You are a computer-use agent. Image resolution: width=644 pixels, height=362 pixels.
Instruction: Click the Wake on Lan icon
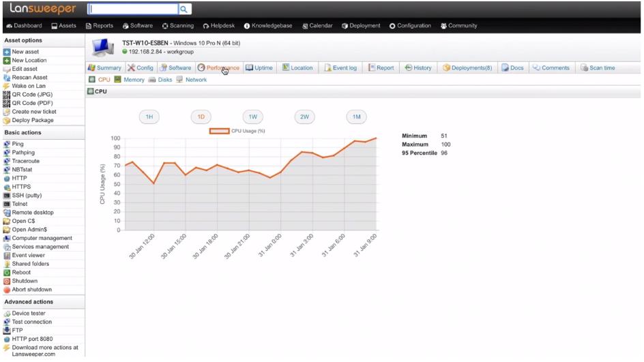point(7,86)
